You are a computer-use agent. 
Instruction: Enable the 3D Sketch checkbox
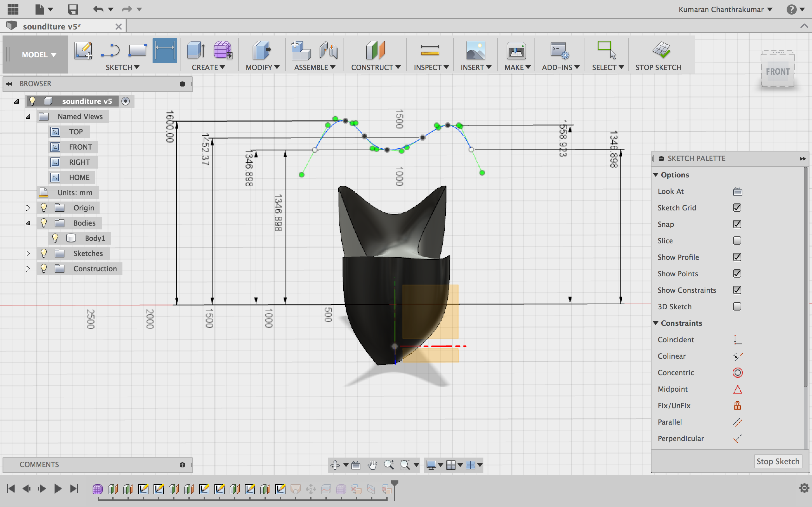pyautogui.click(x=737, y=306)
